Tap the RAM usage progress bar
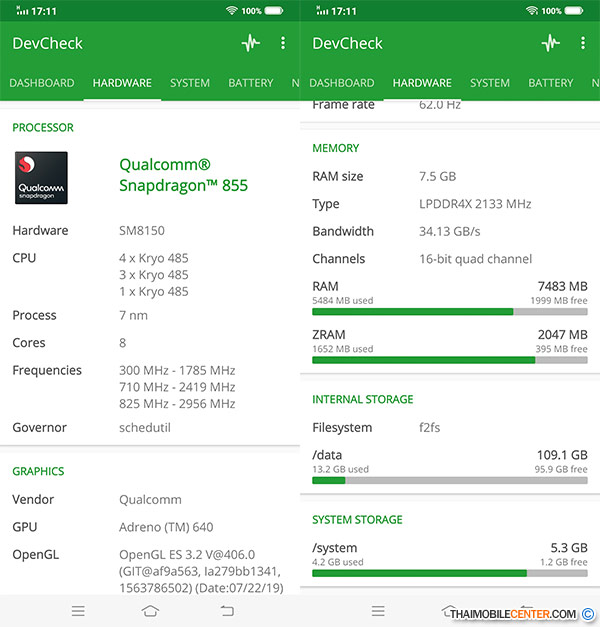600x627 pixels. (450, 311)
